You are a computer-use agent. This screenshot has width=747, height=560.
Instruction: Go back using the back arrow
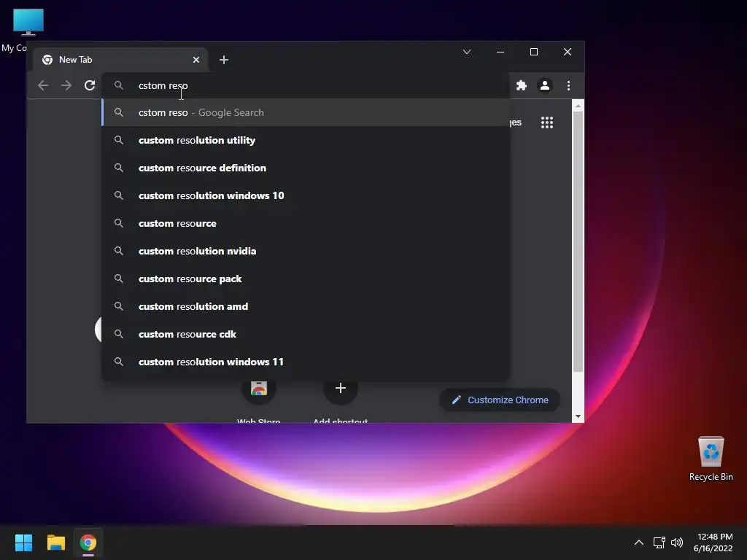[x=43, y=85]
